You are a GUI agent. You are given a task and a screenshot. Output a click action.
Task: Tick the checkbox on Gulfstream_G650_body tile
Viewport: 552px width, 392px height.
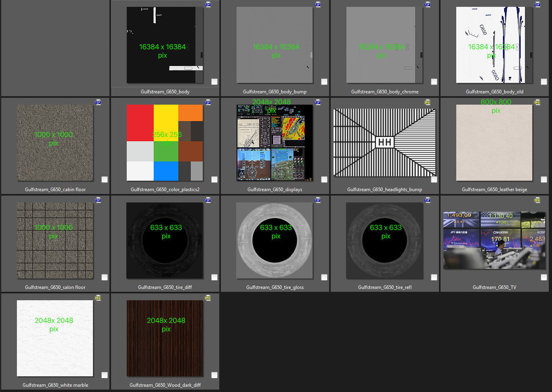pyautogui.click(x=214, y=82)
